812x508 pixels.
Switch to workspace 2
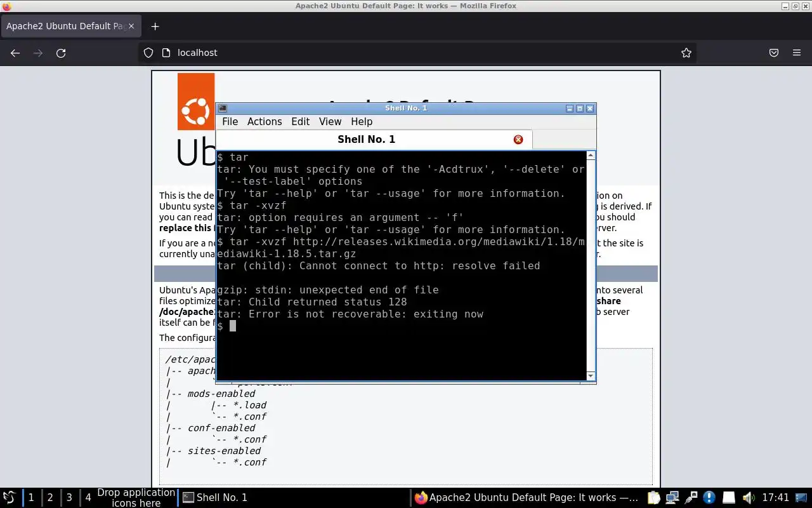tap(50, 498)
